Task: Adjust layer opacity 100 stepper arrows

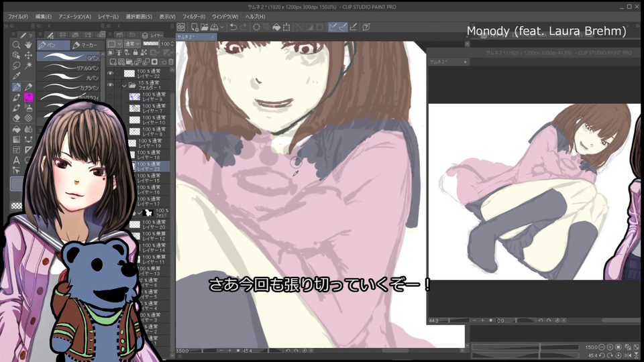Action: tap(172, 44)
